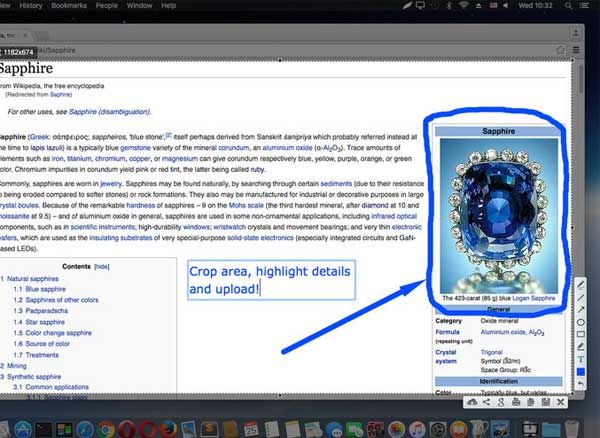Close the current Chrome tab

(x=25, y=35)
